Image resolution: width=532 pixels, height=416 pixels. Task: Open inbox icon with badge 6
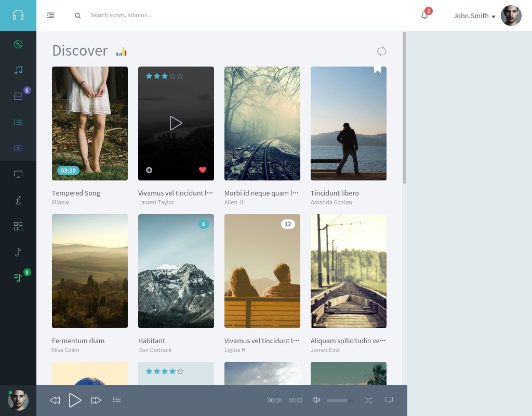point(18,96)
